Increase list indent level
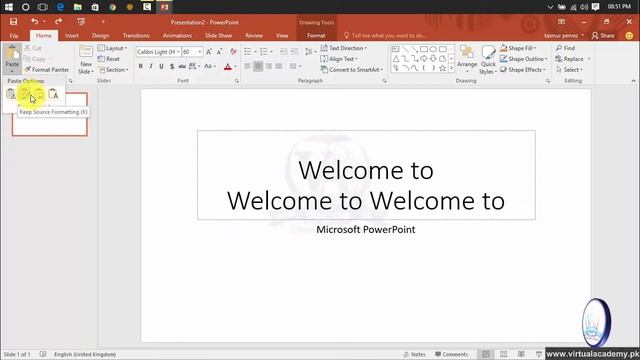The width and height of the screenshot is (640, 360). (x=294, y=52)
